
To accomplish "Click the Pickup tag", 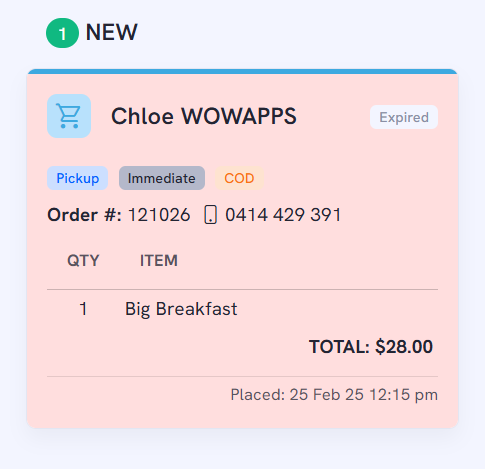I will (x=77, y=178).
